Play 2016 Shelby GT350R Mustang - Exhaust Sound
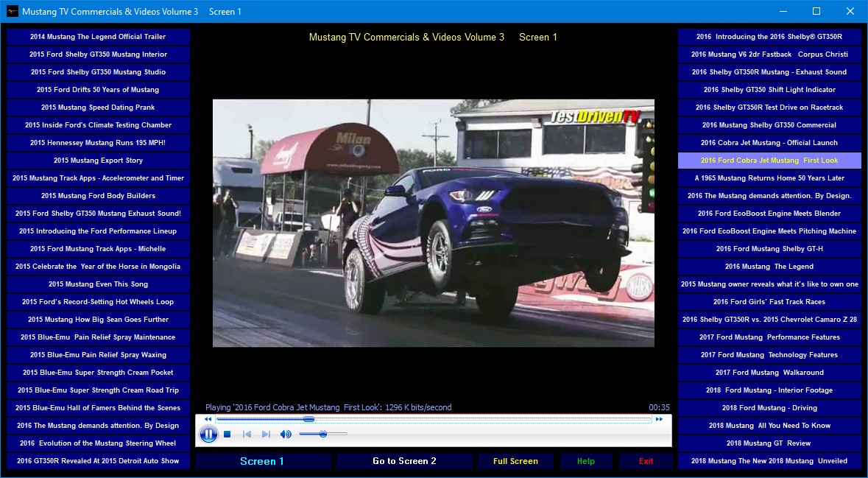Viewport: 868px width, 478px height. point(769,72)
